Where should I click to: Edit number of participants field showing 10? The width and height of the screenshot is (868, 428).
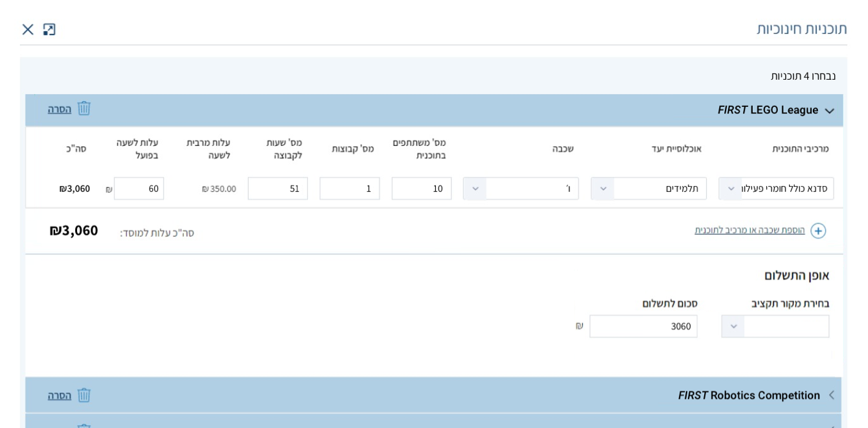[x=422, y=189]
